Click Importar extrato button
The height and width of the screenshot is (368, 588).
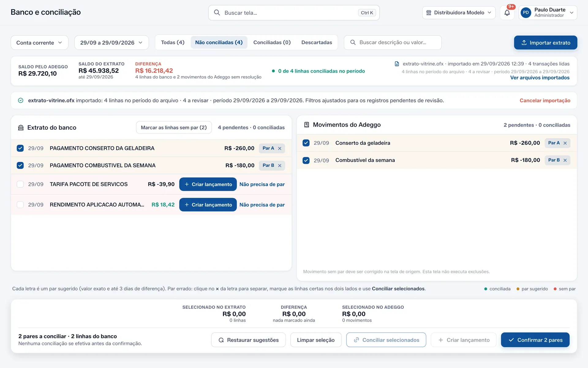coord(545,43)
